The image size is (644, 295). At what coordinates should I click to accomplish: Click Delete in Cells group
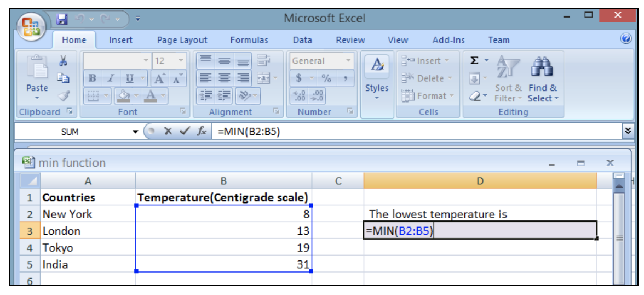tap(427, 78)
